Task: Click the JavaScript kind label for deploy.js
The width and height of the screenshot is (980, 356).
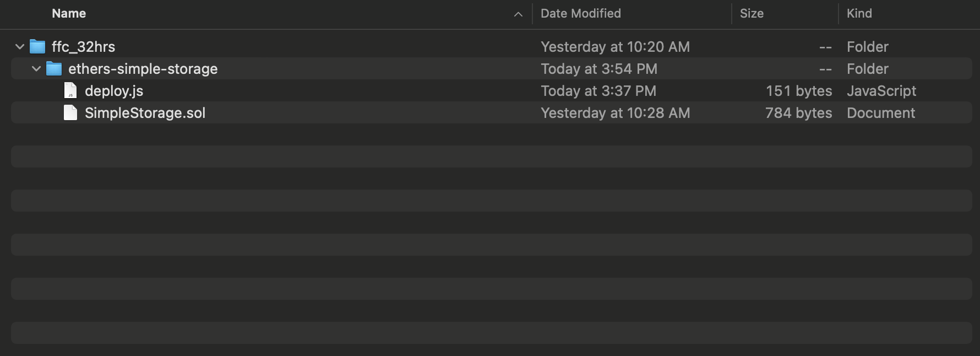Action: 881,91
